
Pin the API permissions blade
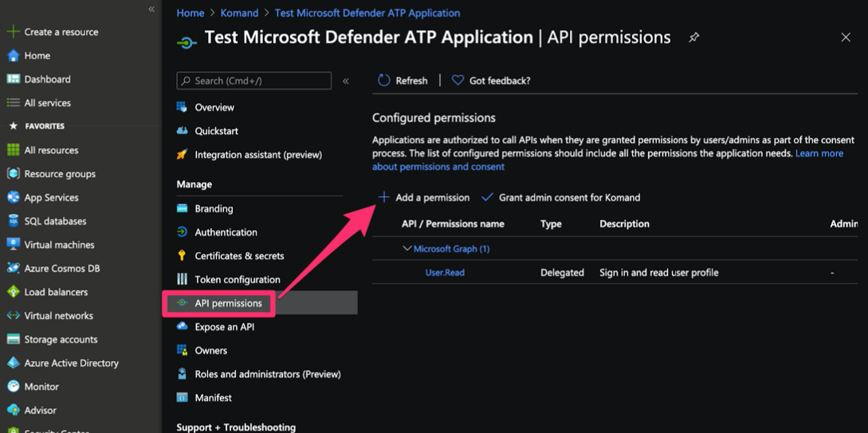tap(693, 37)
